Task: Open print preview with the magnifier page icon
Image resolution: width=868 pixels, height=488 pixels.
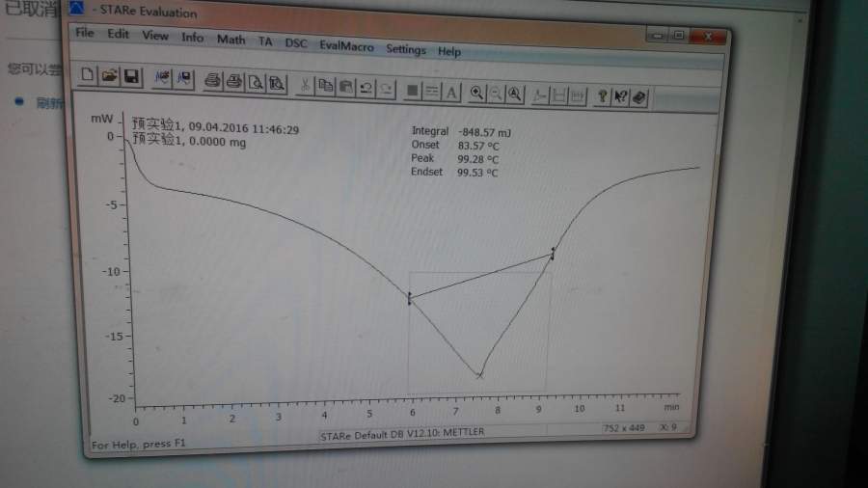Action: point(256,82)
